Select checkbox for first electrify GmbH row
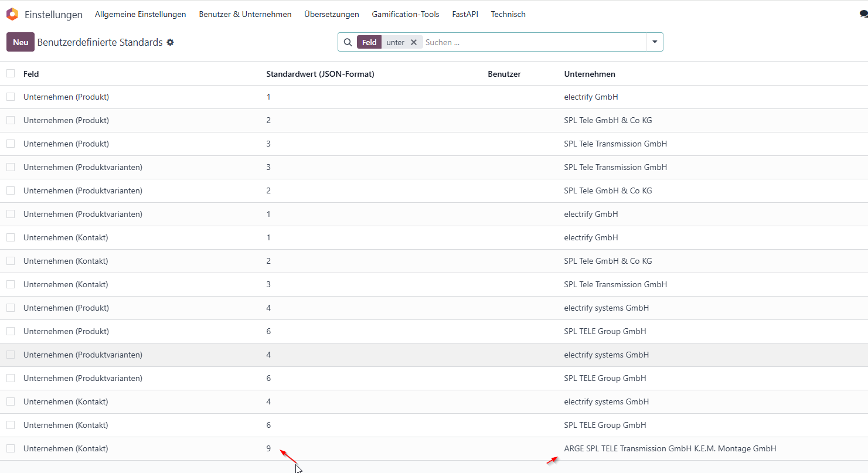This screenshot has height=473, width=868. click(x=11, y=97)
